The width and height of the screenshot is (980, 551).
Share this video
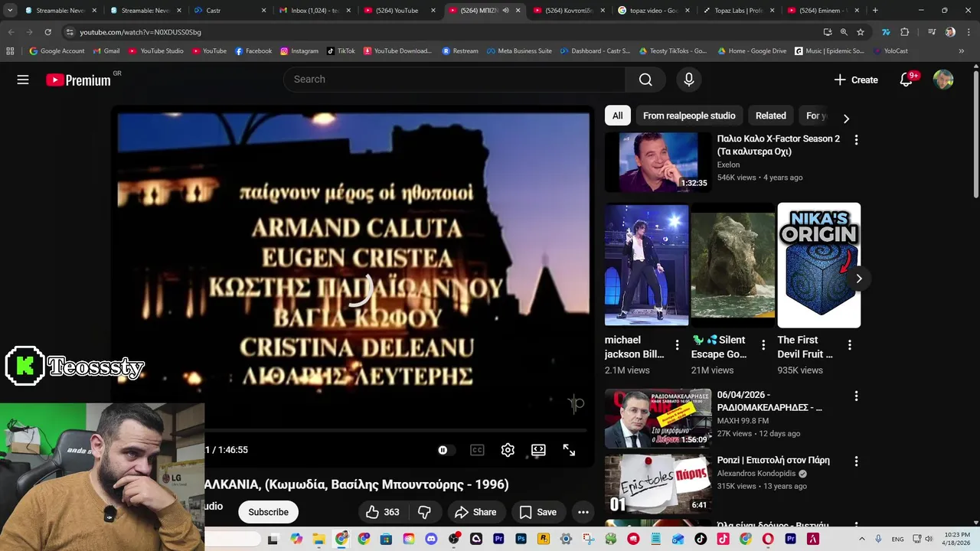(x=475, y=512)
